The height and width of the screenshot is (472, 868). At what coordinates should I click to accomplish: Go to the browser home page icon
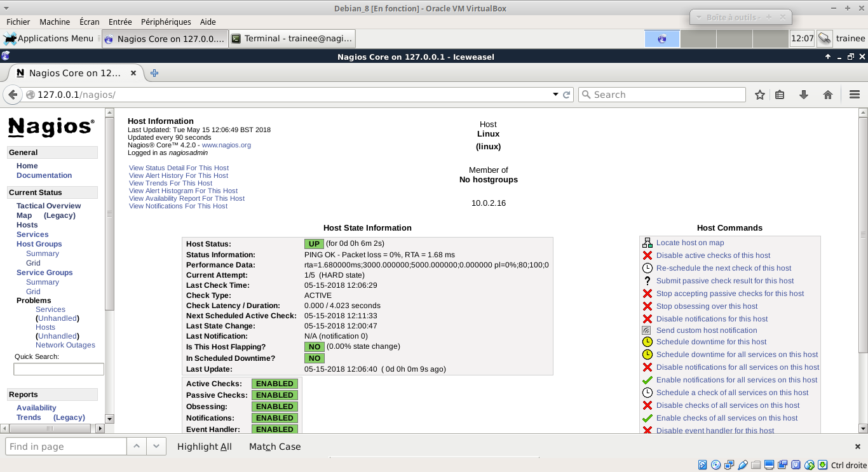pos(828,95)
